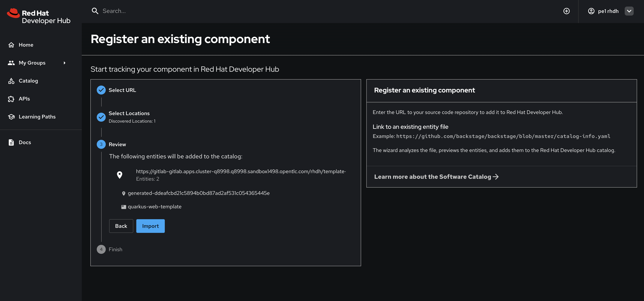Viewport: 644px width, 301px height.
Task: Click the Back button
Action: pos(121,226)
